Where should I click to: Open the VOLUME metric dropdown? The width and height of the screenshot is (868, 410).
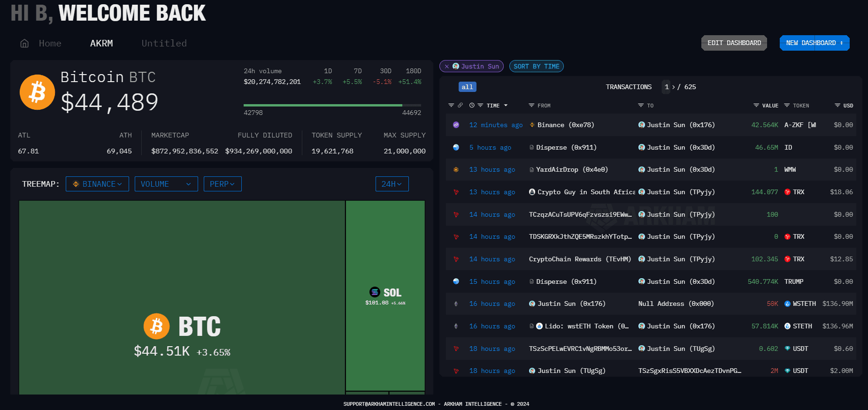click(x=166, y=184)
